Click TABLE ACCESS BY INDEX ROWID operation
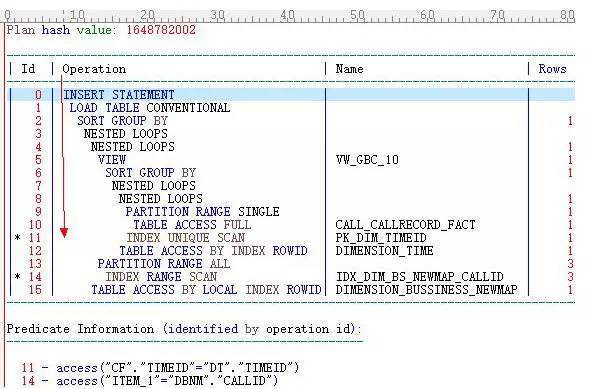This screenshot has width=589, height=389. pos(213,251)
